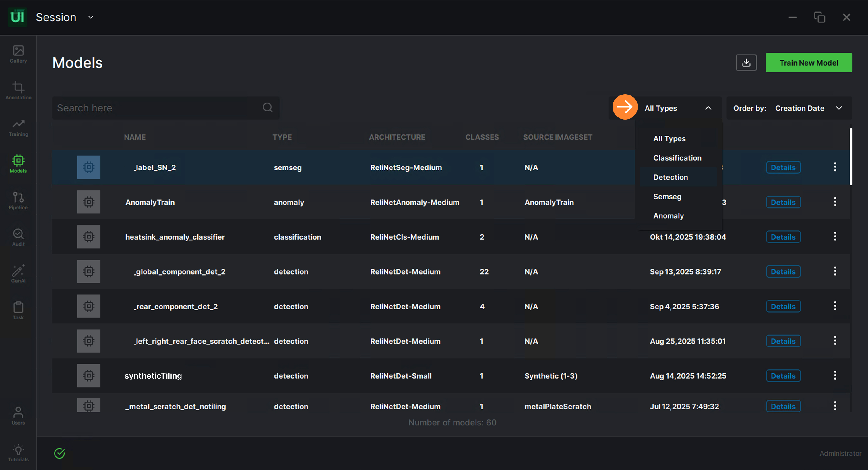Screen dimensions: 868x470
Task: Open the Training section icon
Action: 18,127
